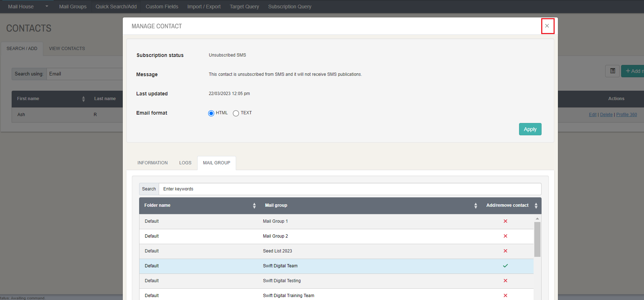Open Custom Fields menu
The width and height of the screenshot is (644, 300).
pos(162,7)
